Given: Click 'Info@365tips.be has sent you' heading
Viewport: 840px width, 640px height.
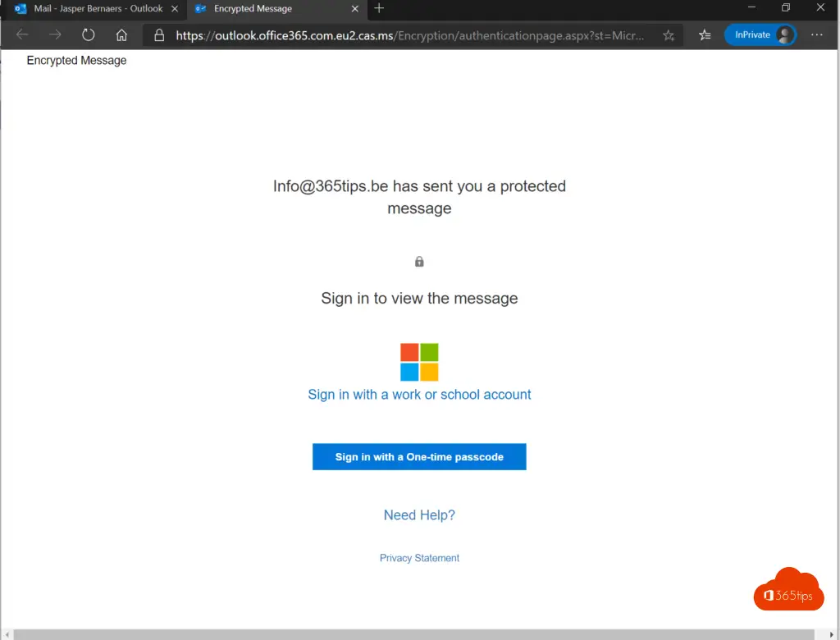Looking at the screenshot, I should [x=419, y=197].
